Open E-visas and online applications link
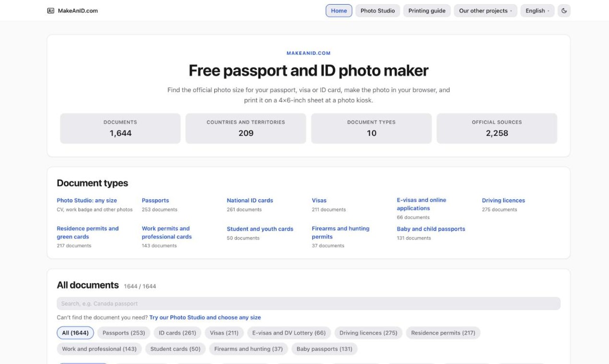 point(422,204)
